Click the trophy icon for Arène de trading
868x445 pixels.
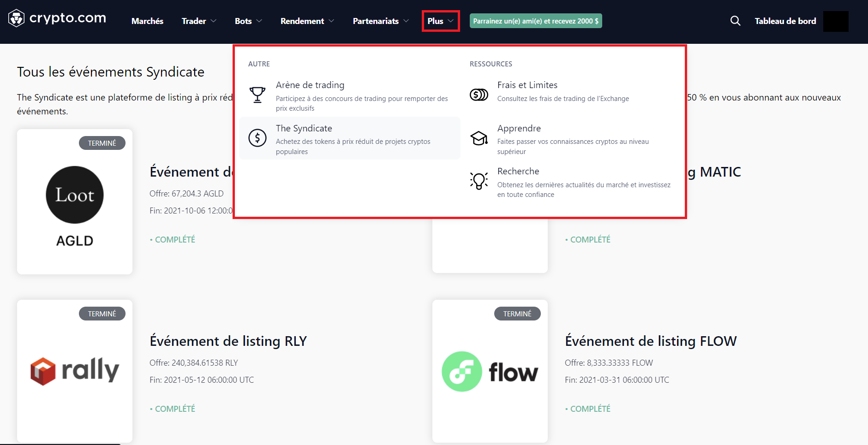coord(257,95)
